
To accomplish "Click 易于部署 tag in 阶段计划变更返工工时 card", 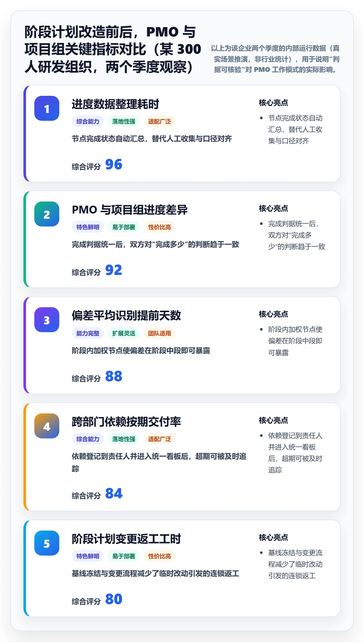I will [x=124, y=556].
